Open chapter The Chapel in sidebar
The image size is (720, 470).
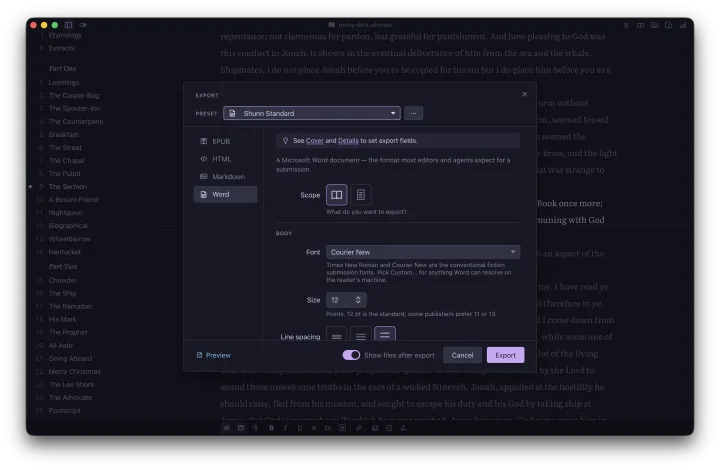point(66,161)
